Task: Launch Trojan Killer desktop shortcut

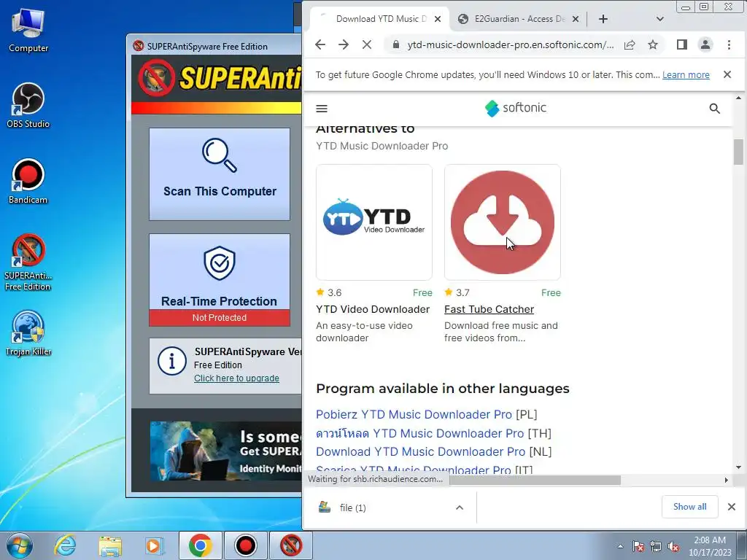Action: (x=28, y=332)
